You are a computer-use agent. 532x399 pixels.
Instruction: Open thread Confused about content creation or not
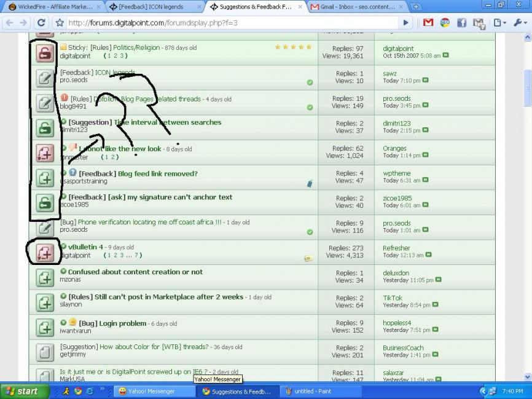(x=135, y=272)
